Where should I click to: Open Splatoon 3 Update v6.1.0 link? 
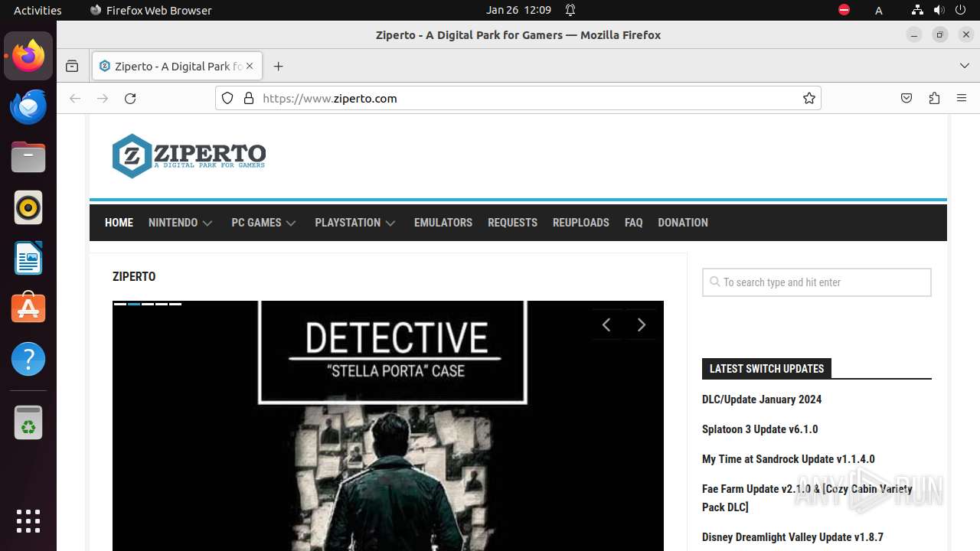pos(759,429)
